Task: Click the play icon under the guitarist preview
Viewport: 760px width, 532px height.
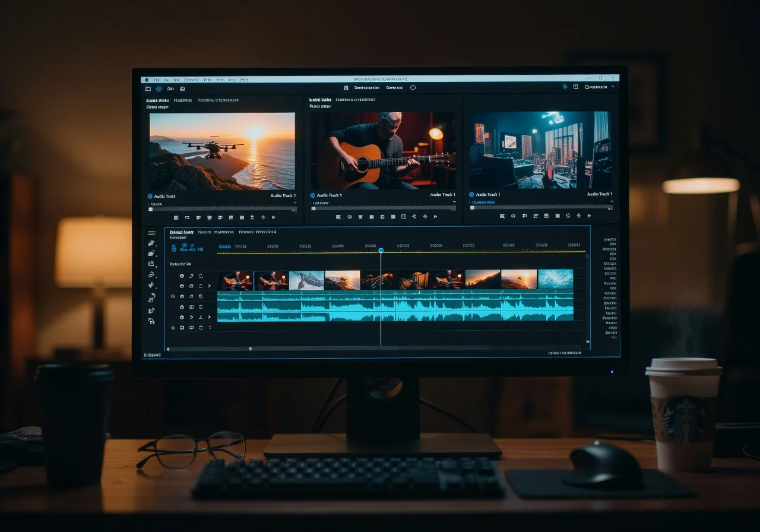Action: (x=435, y=217)
